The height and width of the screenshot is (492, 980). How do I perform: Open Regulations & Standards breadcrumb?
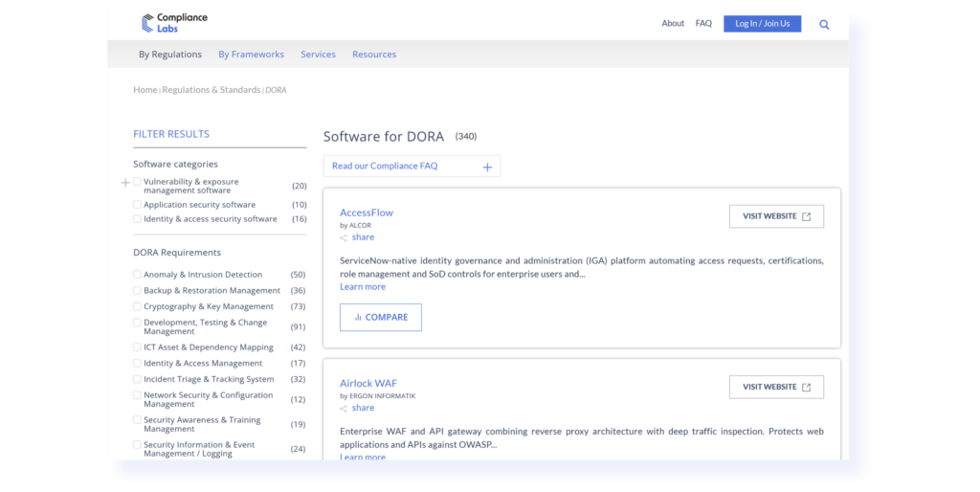point(212,90)
